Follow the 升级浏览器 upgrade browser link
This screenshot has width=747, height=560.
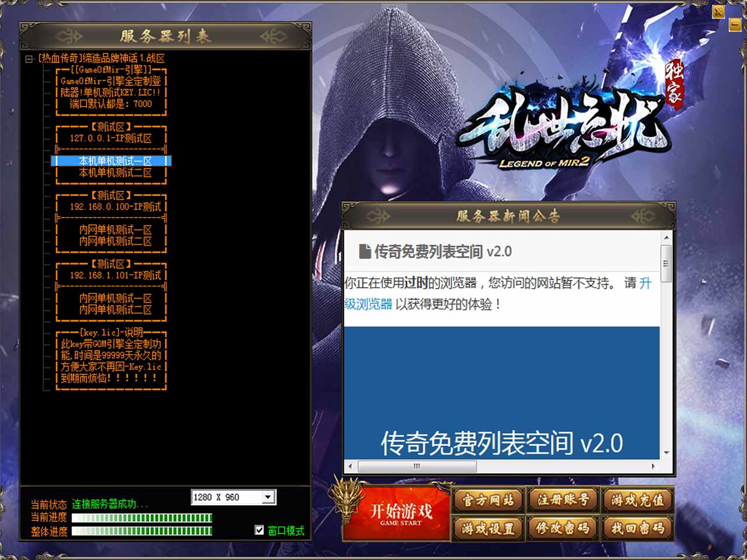[x=368, y=304]
